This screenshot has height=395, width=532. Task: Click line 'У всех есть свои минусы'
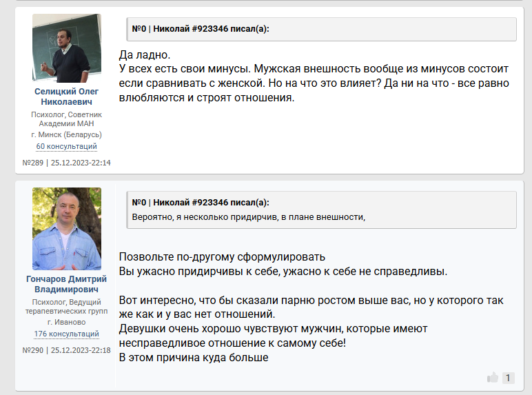314,69
